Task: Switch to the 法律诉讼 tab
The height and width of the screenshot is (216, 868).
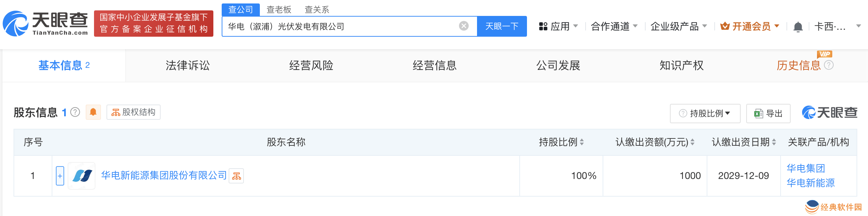Action: click(x=187, y=65)
